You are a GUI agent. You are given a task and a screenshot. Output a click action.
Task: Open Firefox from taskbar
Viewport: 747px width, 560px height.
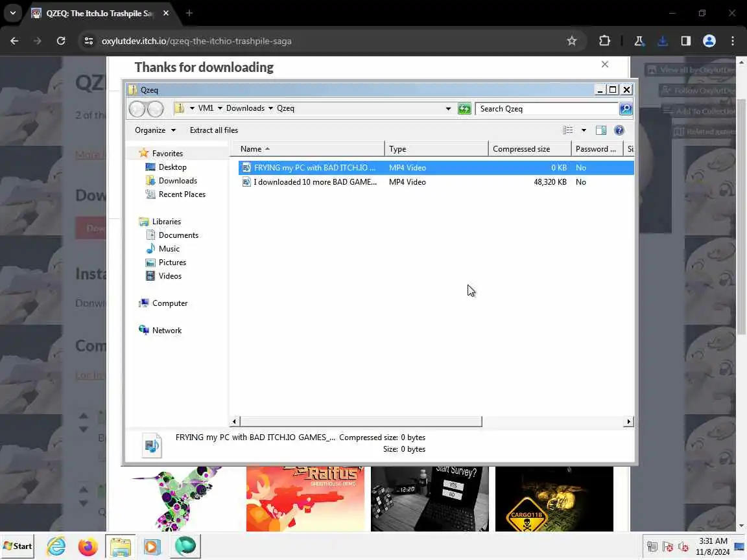pos(88,546)
